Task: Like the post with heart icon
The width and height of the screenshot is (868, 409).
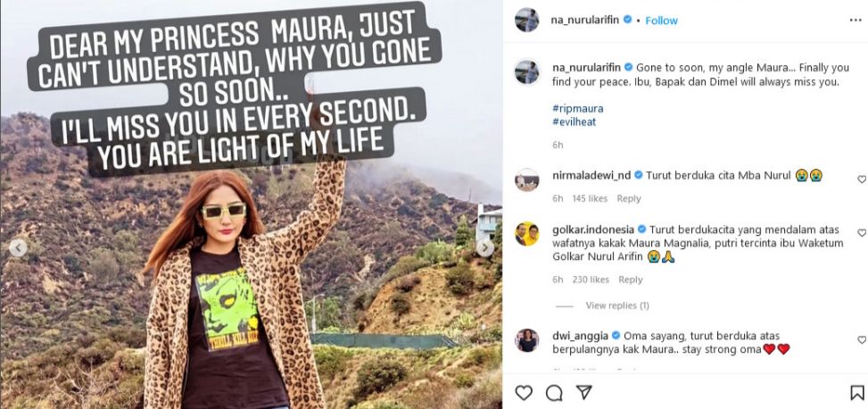Action: tap(524, 393)
